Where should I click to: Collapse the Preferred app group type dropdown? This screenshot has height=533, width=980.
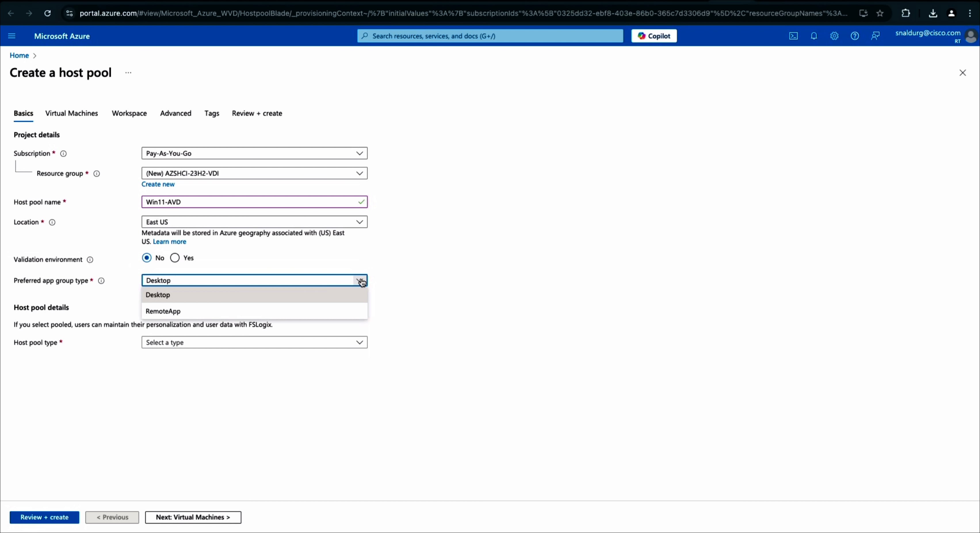(254, 280)
